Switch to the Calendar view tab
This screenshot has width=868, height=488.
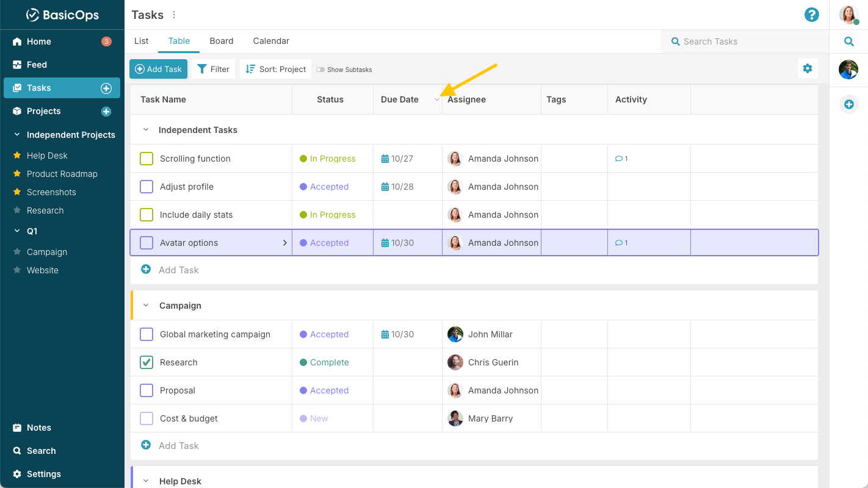(270, 41)
